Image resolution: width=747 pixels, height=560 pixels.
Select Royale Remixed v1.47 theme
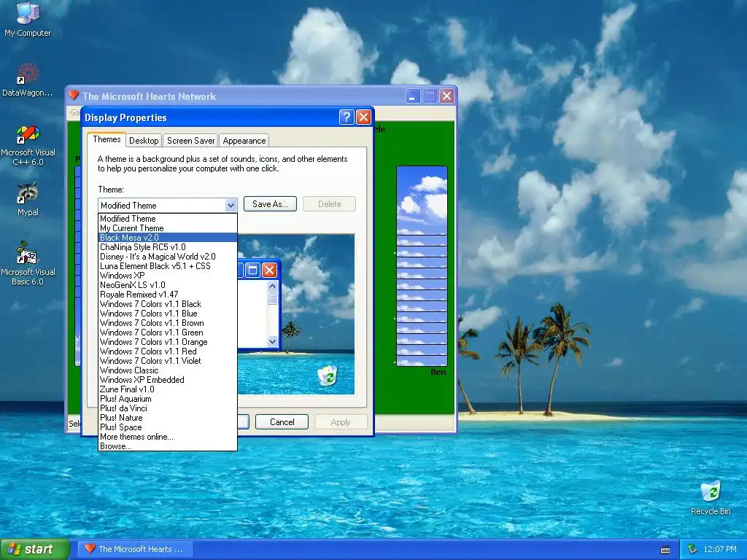167,295
